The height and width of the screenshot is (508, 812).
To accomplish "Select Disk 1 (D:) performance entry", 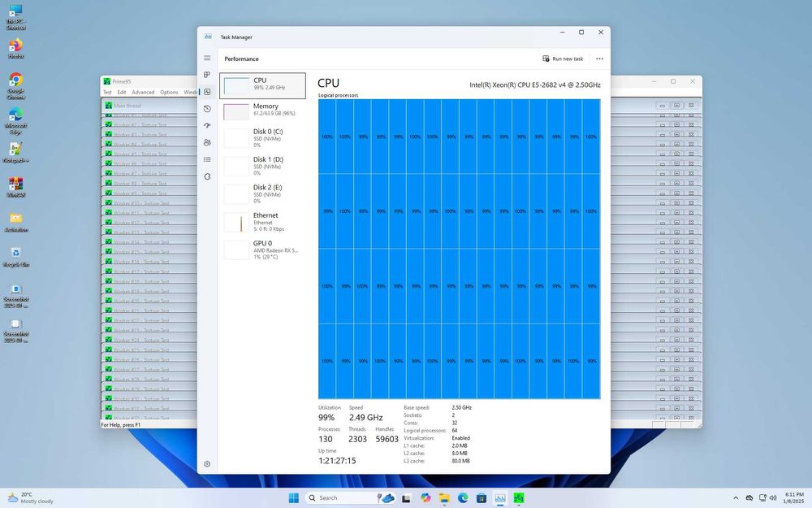I will tap(262, 166).
